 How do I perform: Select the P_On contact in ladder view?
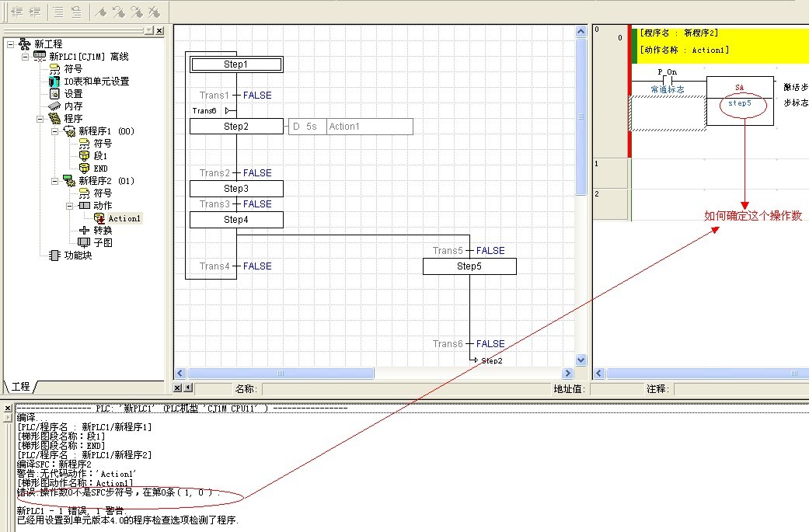667,78
